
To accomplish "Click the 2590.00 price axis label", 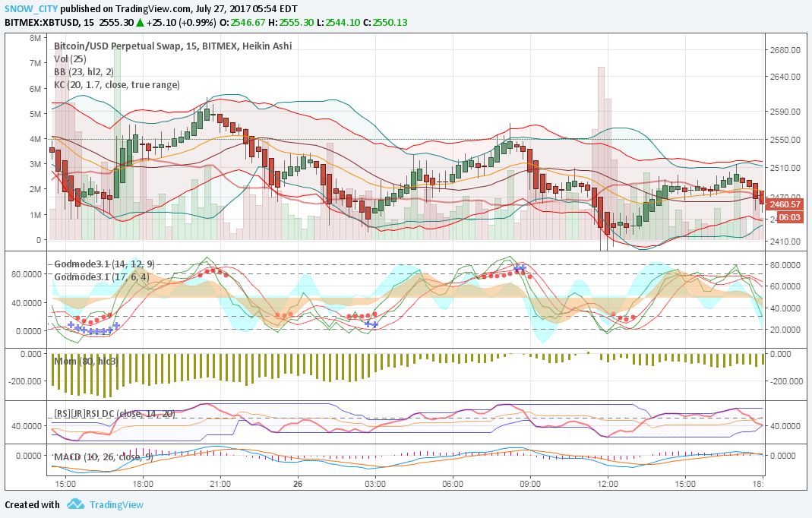I will pos(785,112).
